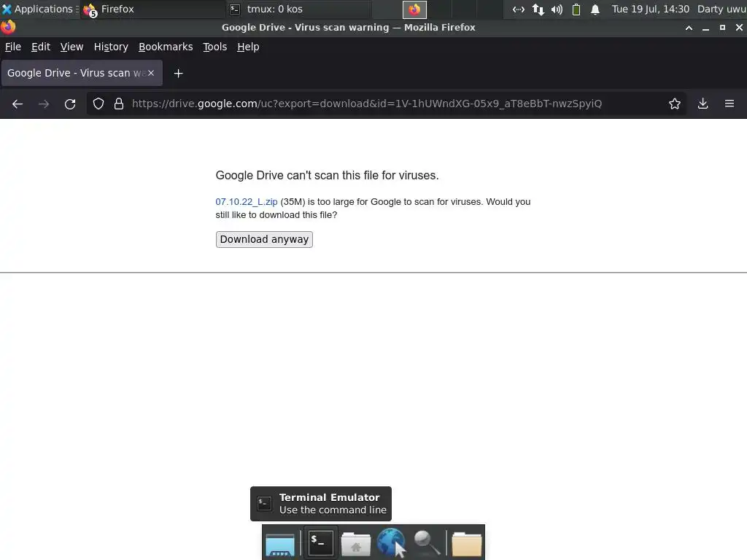Open the Tools menu
747x560 pixels.
215,47
